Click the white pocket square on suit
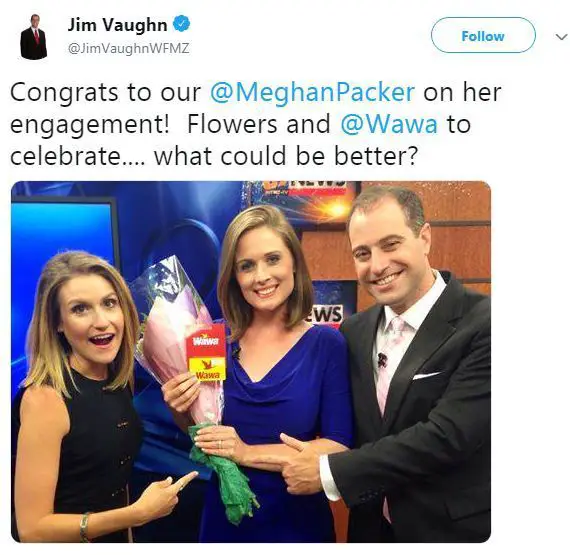 426,375
